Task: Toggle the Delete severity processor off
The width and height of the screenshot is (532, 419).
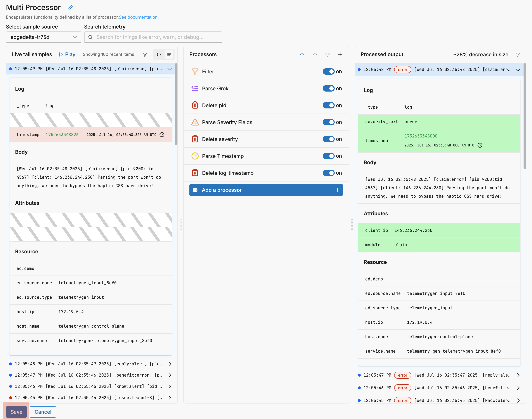Action: click(329, 139)
